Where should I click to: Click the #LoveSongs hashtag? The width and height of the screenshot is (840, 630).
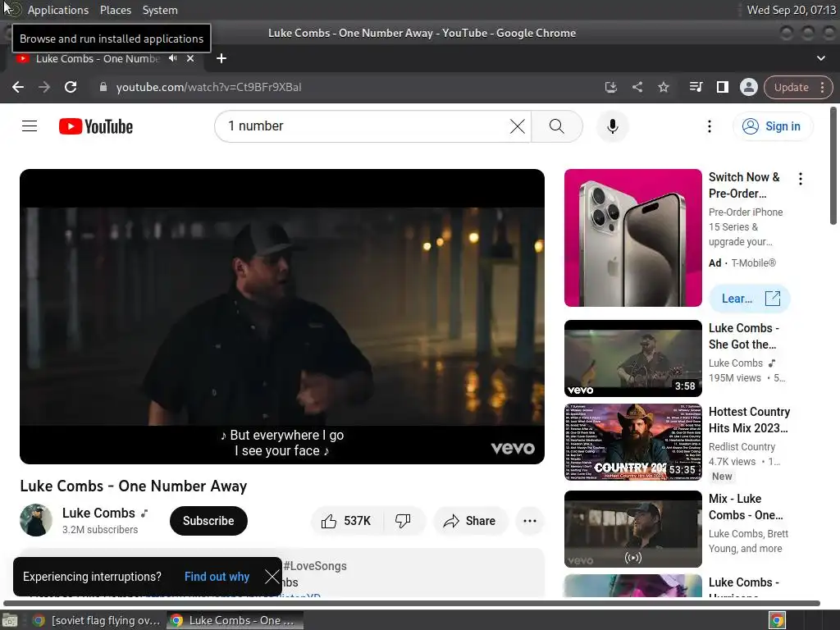pos(315,566)
